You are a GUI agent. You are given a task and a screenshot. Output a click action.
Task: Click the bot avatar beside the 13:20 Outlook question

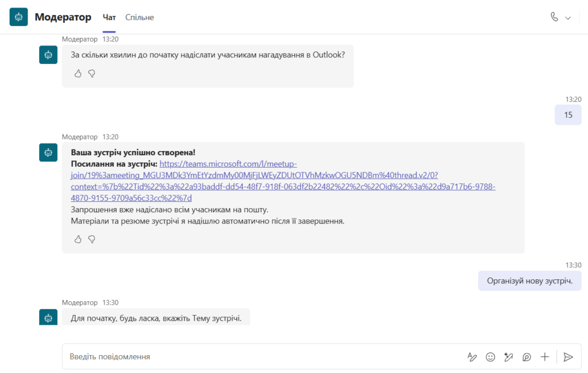coord(48,55)
